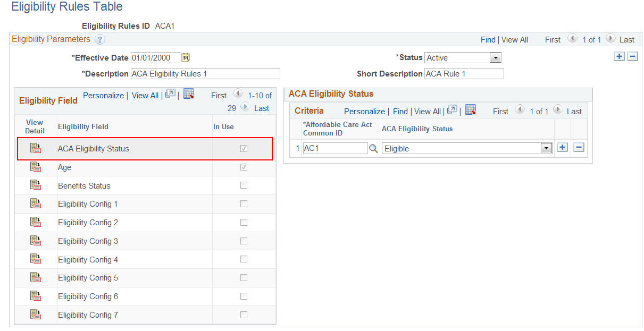644x331 pixels.
Task: Select the Eligibility Config 4 label
Action: 88,259
